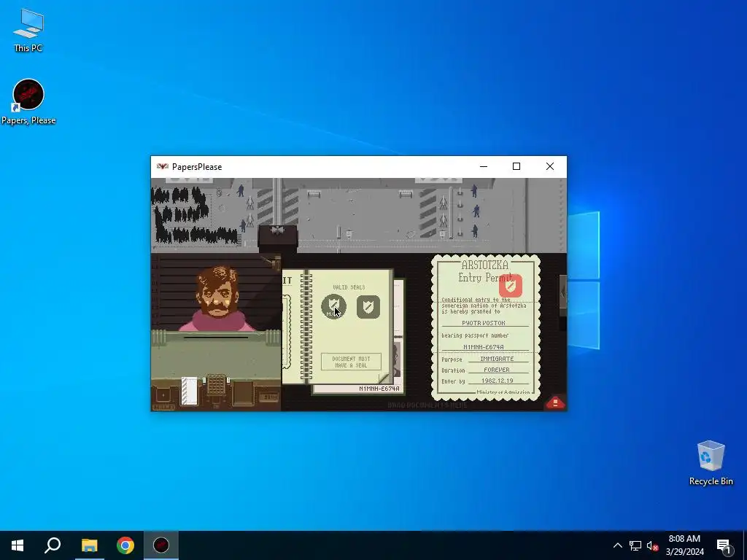Click the muted volume tray icon
The width and height of the screenshot is (747, 560).
coord(652,545)
